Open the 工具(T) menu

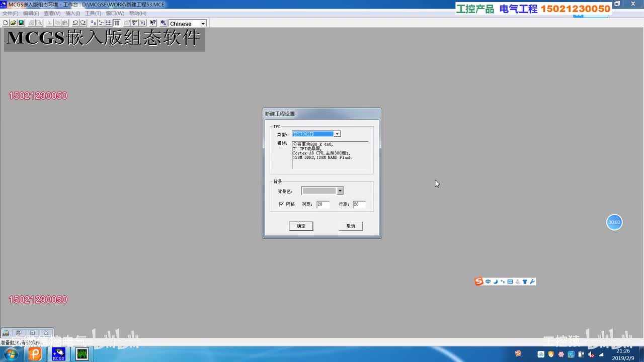[x=93, y=13]
